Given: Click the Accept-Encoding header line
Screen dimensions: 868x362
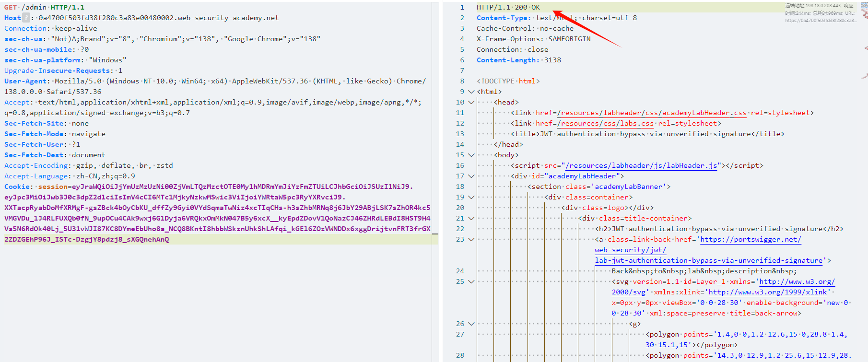Looking at the screenshot, I should [x=89, y=165].
